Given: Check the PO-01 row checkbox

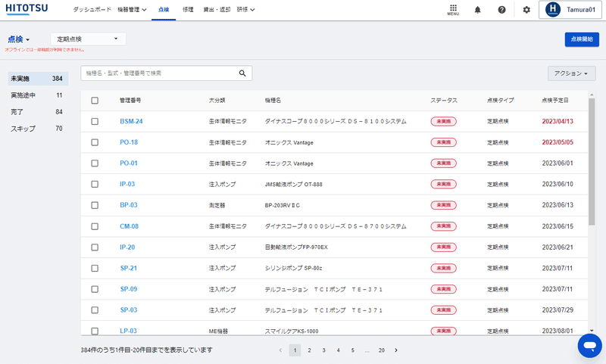Looking at the screenshot, I should click(95, 163).
